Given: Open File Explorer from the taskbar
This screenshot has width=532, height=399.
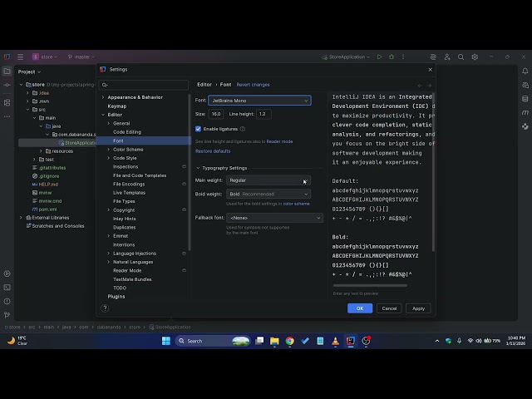Looking at the screenshot, I should pos(274,341).
